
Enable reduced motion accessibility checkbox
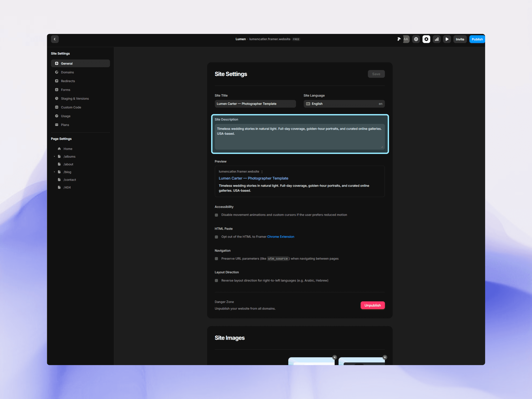216,215
